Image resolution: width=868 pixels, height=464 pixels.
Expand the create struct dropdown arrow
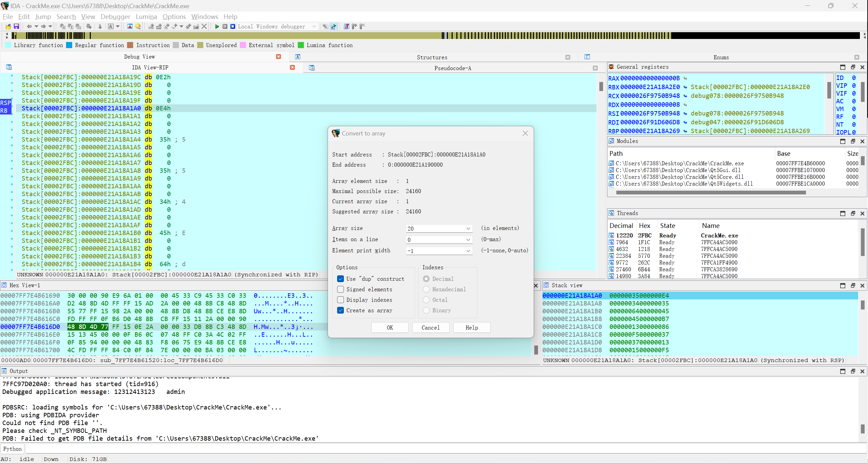[181, 26]
